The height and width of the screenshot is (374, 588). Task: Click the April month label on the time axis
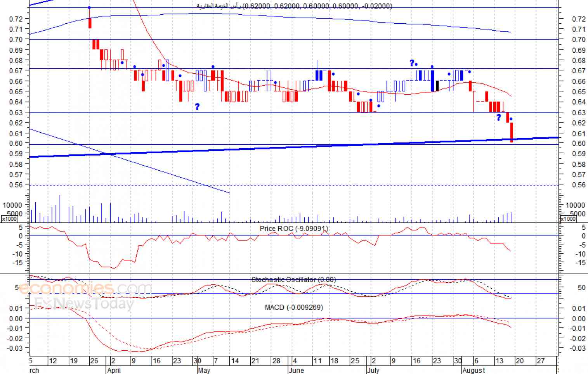[x=114, y=370]
